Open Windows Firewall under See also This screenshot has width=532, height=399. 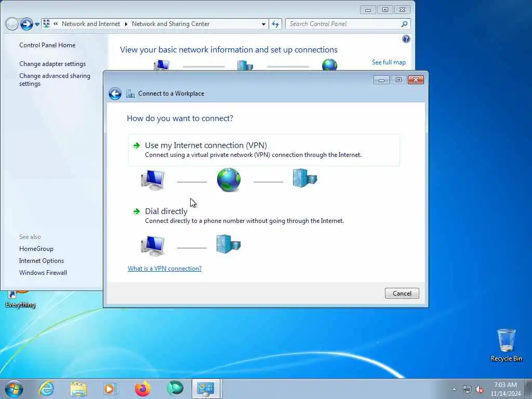pyautogui.click(x=43, y=272)
